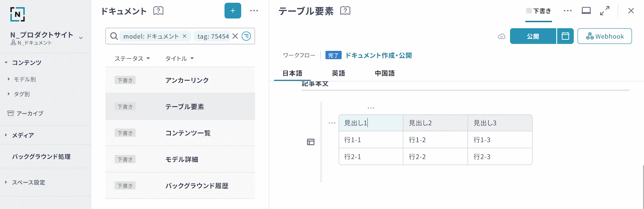Click the table block icon left of table
The image size is (644, 209).
click(311, 142)
